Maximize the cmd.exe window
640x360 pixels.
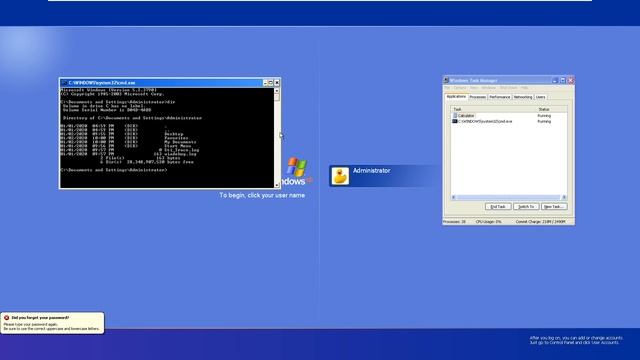click(x=271, y=82)
